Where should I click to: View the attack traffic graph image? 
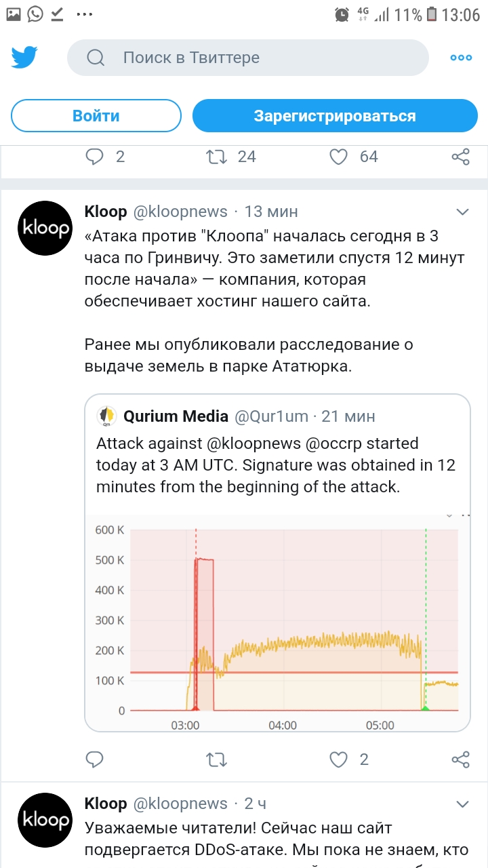tap(277, 620)
